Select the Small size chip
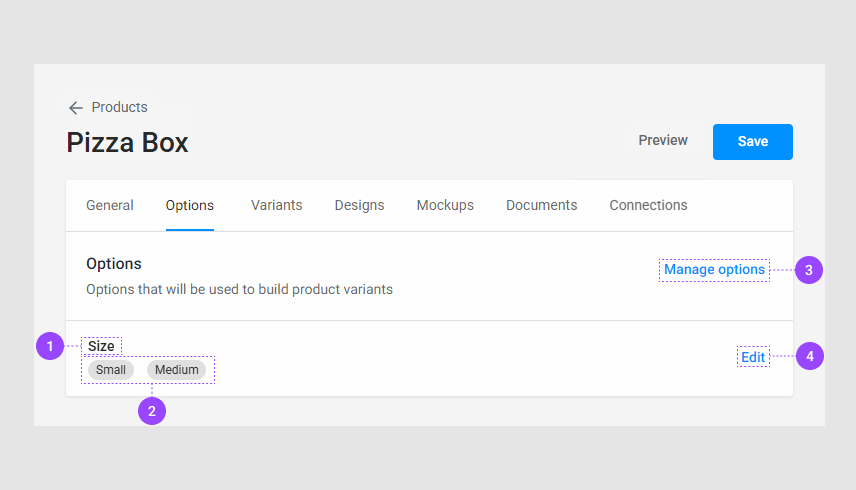856x490 pixels. tap(111, 370)
